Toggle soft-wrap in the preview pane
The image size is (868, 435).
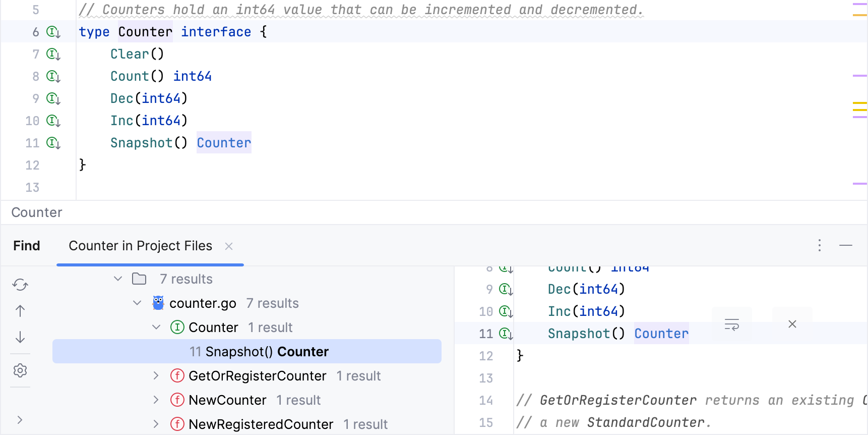click(x=731, y=324)
